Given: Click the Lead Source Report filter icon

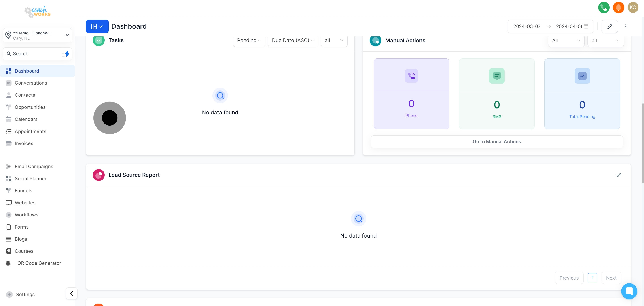Looking at the screenshot, I should tap(619, 175).
